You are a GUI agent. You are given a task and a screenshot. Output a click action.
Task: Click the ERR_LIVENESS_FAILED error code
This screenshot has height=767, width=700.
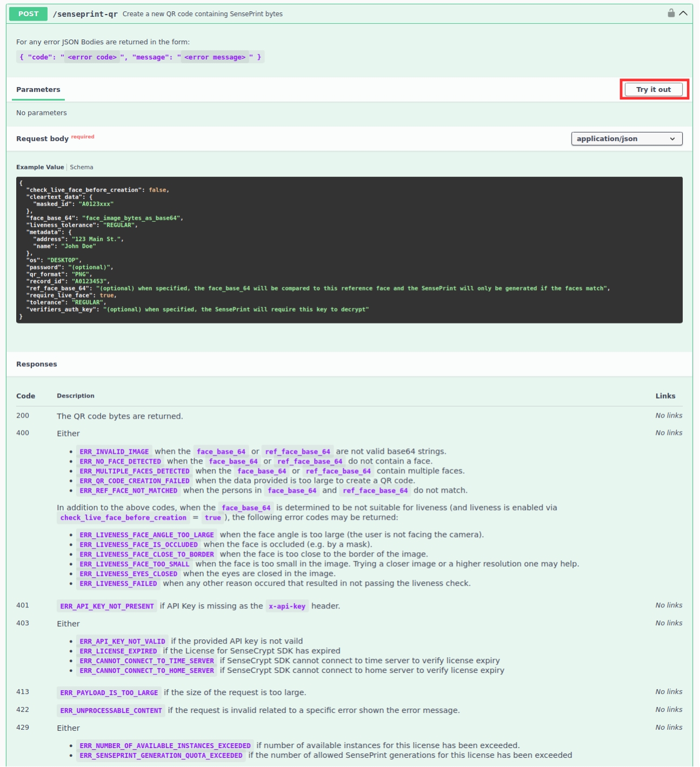click(118, 584)
